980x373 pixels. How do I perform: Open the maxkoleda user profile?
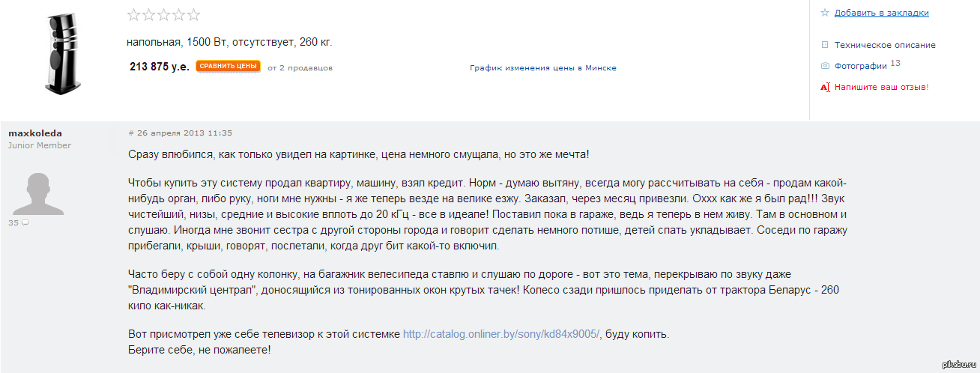click(35, 133)
